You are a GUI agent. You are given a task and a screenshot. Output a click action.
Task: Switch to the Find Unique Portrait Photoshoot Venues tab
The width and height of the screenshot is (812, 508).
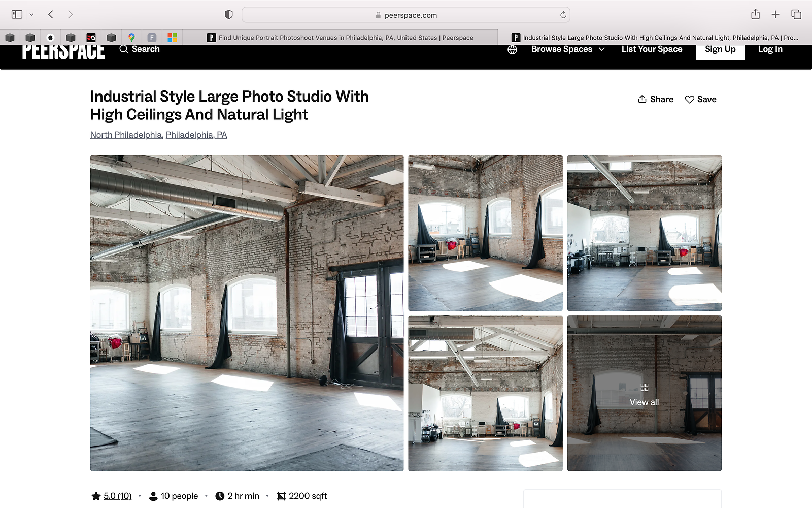pyautogui.click(x=340, y=38)
